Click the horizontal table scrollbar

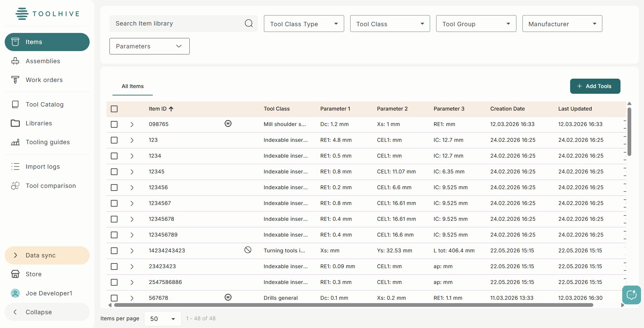pyautogui.click(x=354, y=305)
